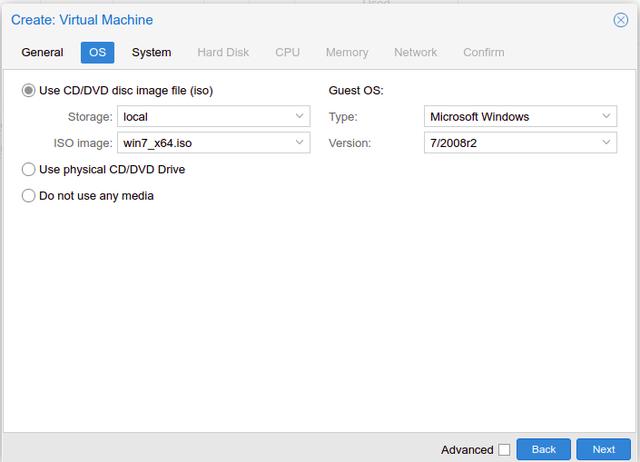The image size is (640, 462).
Task: Expand the Version dropdown arrow
Action: pos(606,142)
